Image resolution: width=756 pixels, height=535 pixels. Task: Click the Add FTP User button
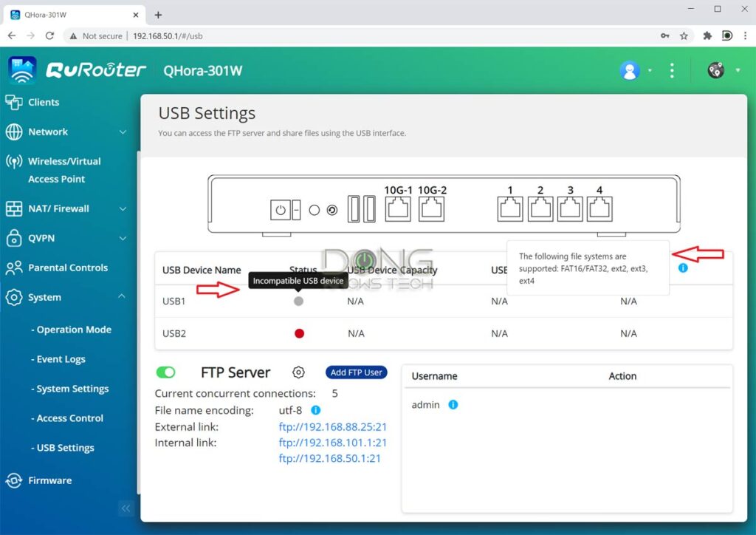pyautogui.click(x=357, y=372)
